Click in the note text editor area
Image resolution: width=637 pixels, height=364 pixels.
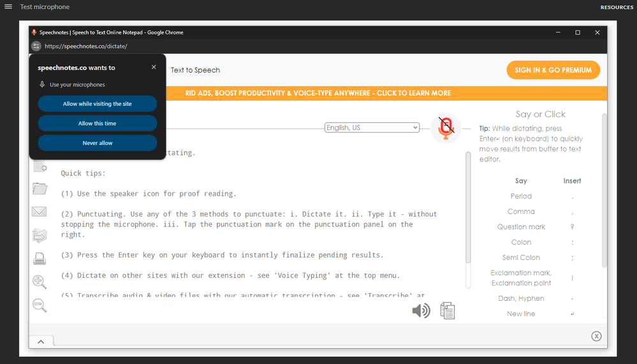(260, 224)
